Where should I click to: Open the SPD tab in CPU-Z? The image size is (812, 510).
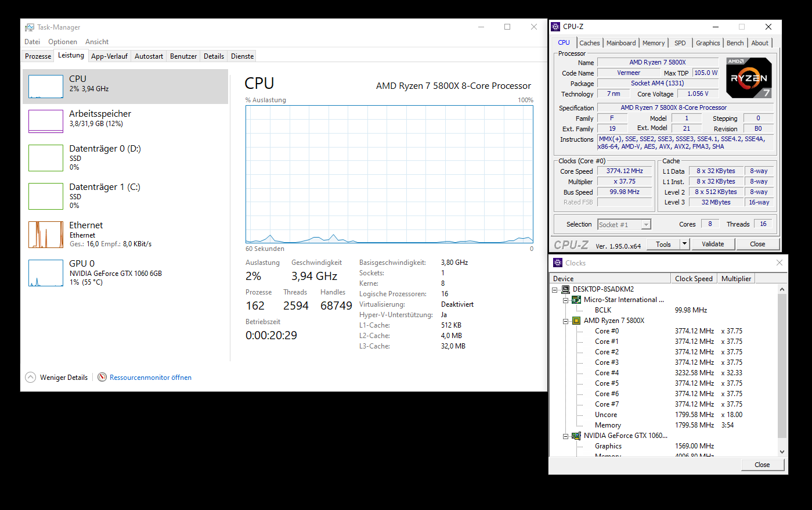pos(680,43)
